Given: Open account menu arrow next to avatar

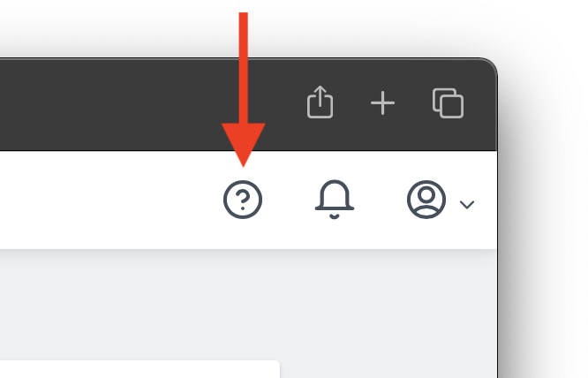Looking at the screenshot, I should click(x=467, y=204).
